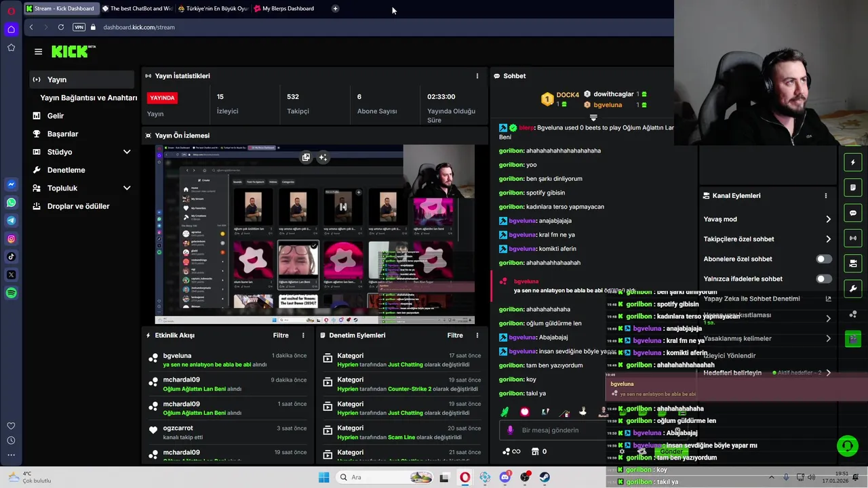The height and width of the screenshot is (488, 868).
Task: Switch to Türkiye'nin En Büyük Oyun tab
Action: click(x=213, y=8)
